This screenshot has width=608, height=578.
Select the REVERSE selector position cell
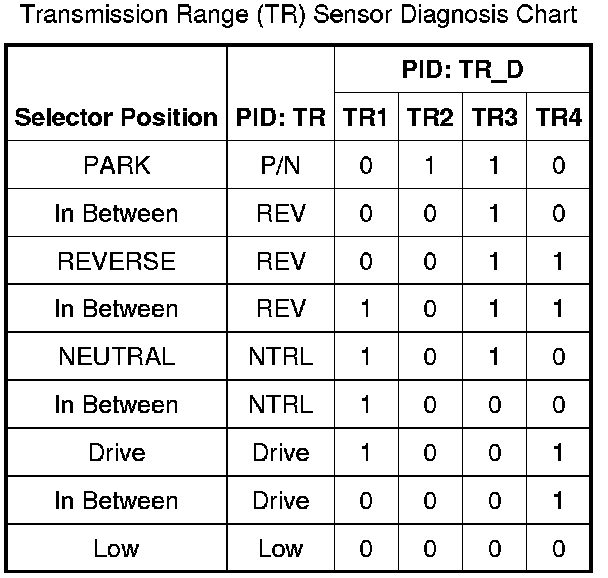coord(116,261)
